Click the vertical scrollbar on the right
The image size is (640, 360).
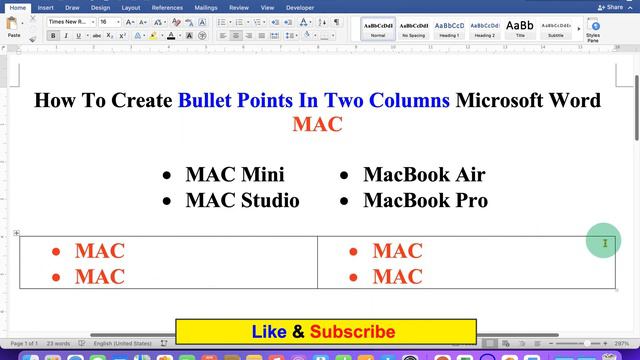(637, 108)
